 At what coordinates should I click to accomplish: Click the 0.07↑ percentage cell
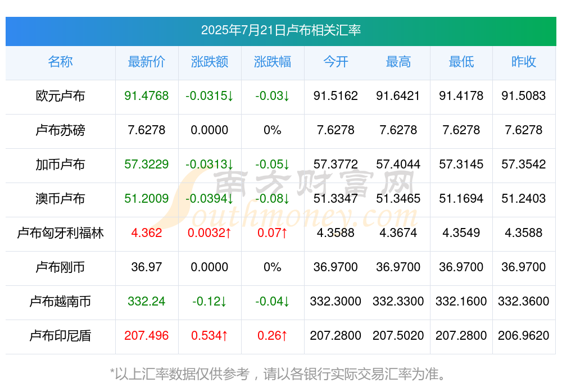(x=273, y=233)
